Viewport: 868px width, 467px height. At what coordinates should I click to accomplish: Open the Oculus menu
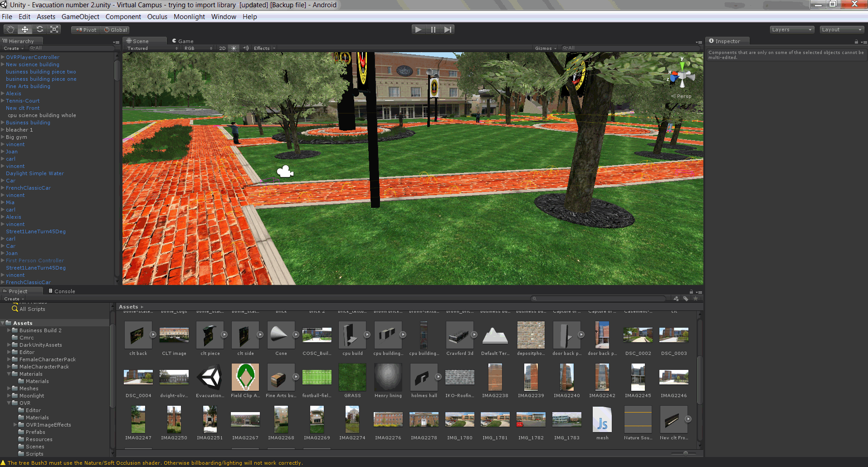coord(157,17)
